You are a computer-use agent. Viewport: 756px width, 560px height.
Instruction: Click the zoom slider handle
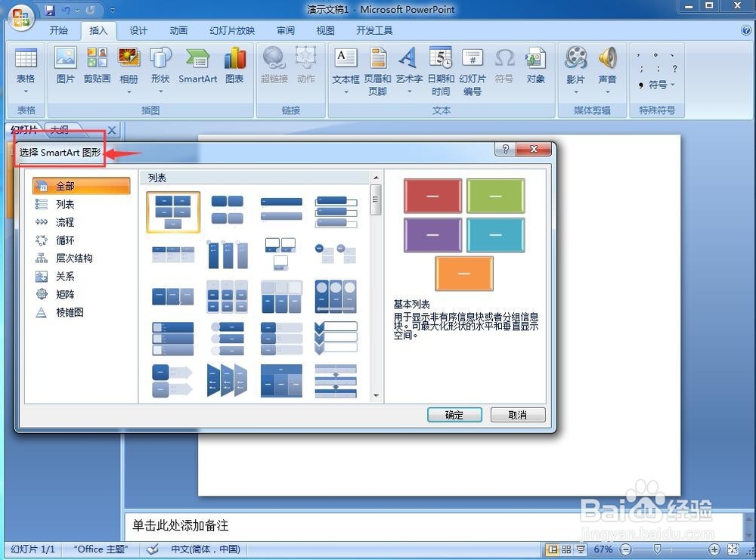[657, 549]
